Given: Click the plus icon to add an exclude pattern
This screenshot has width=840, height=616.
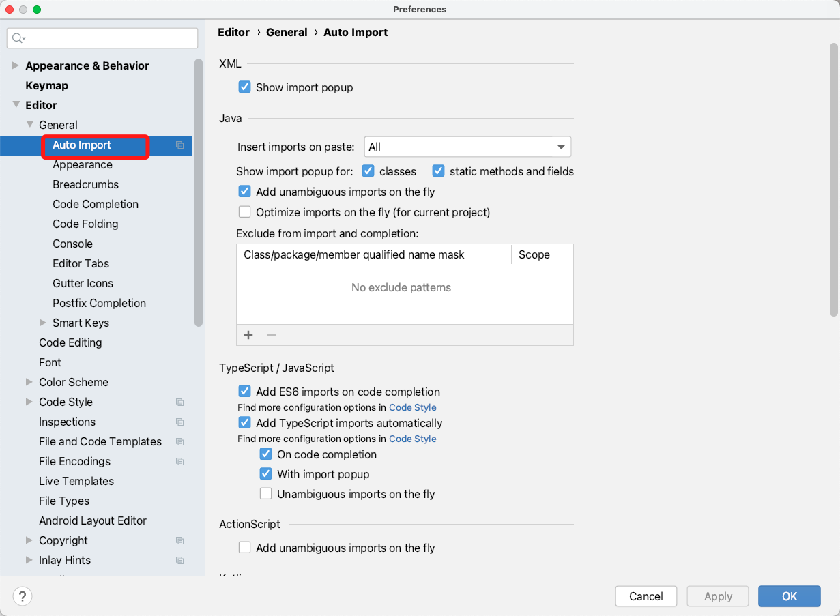Looking at the screenshot, I should [x=248, y=335].
